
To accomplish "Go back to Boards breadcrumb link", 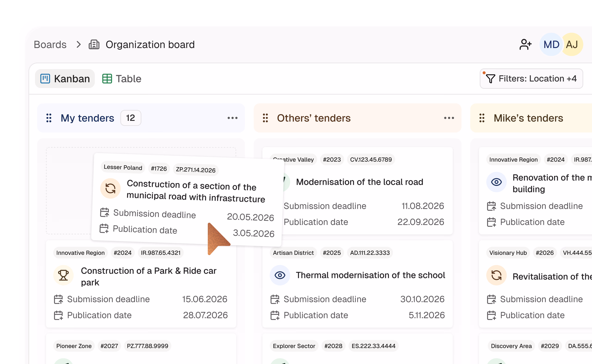I will click(x=50, y=45).
